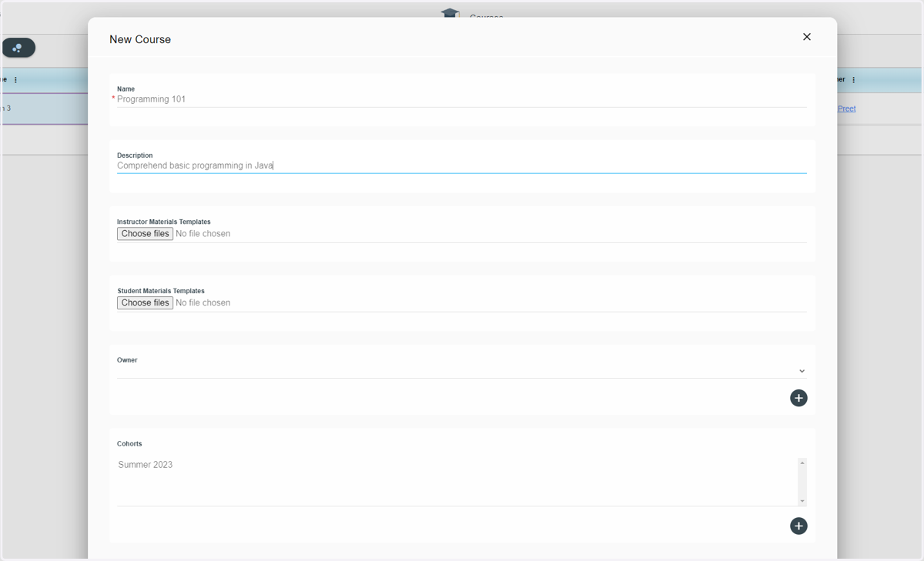This screenshot has height=561, width=924.
Task: Select Summer 2023 in Cohorts list
Action: click(146, 465)
